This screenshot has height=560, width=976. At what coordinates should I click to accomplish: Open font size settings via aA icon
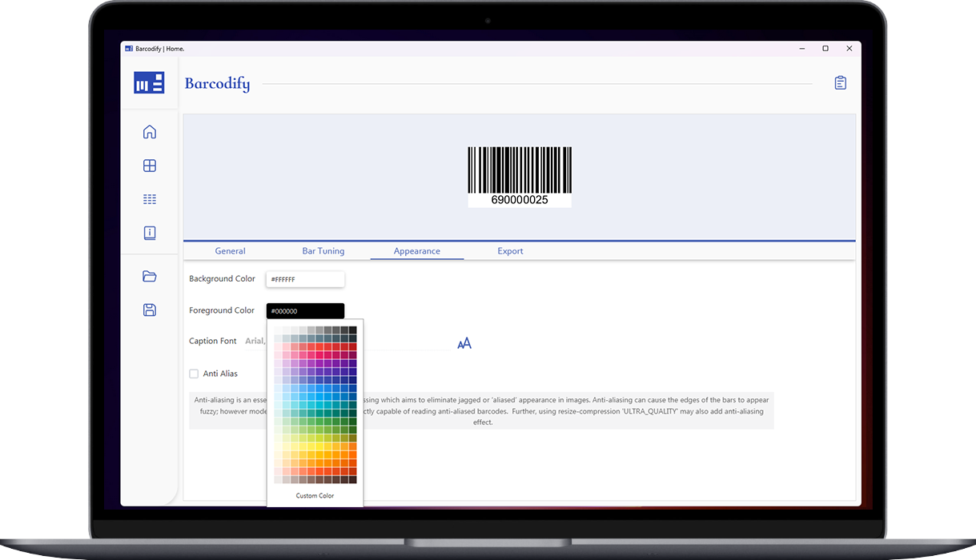[x=464, y=342]
